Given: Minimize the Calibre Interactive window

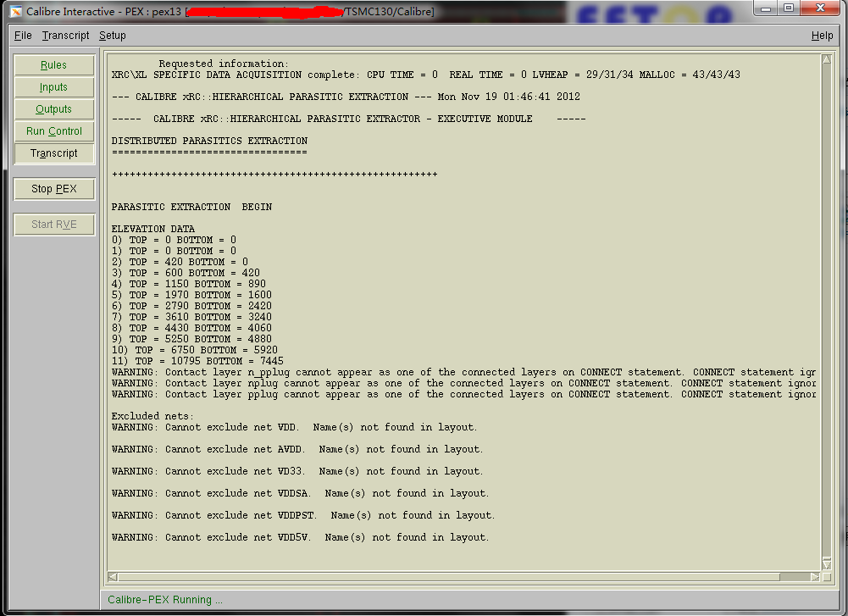Looking at the screenshot, I should (x=766, y=8).
